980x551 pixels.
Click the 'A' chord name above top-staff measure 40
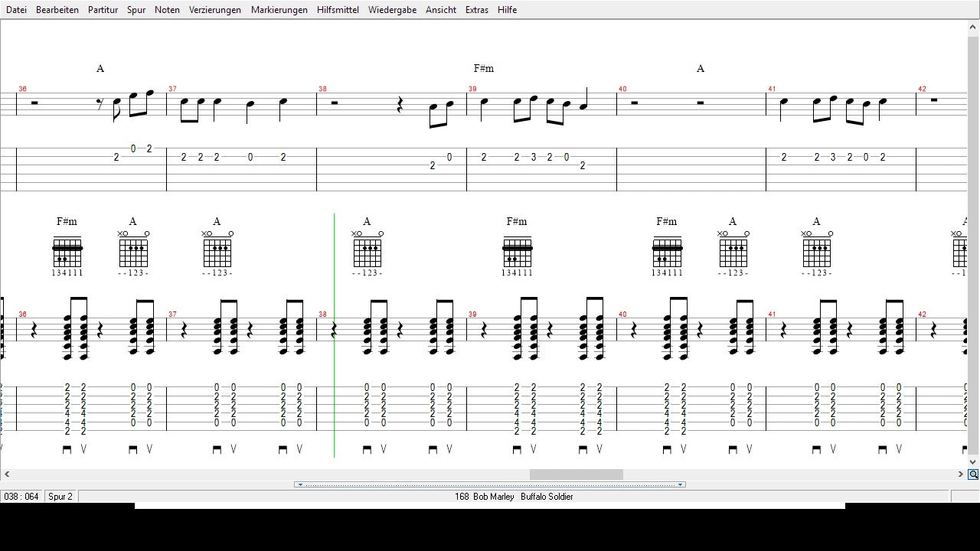click(701, 69)
